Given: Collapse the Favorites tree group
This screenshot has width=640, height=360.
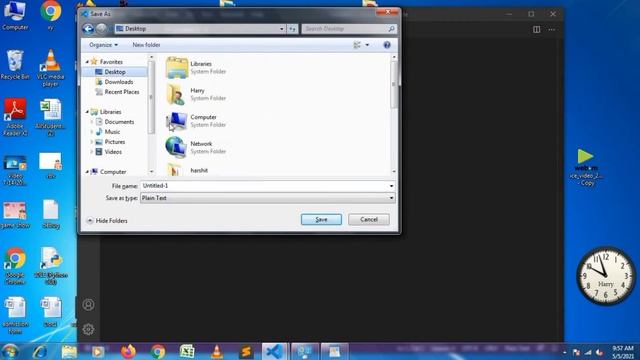Looking at the screenshot, I should tap(87, 62).
